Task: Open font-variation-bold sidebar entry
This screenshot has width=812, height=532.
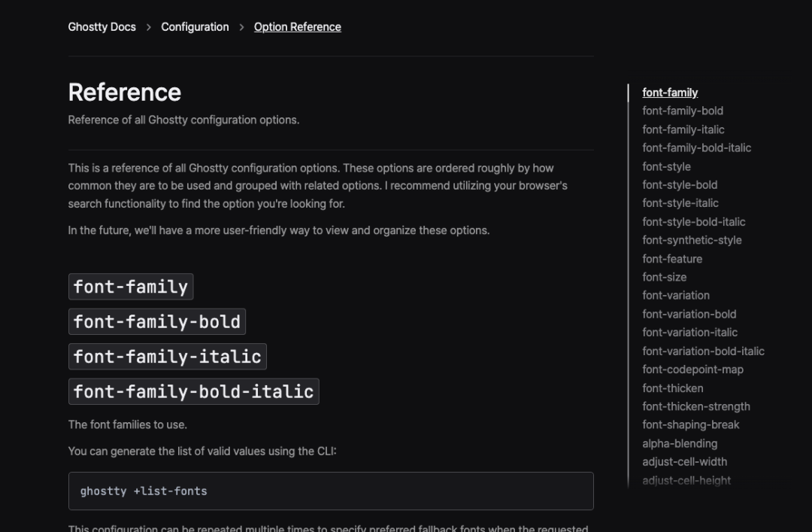Action: [689, 315]
